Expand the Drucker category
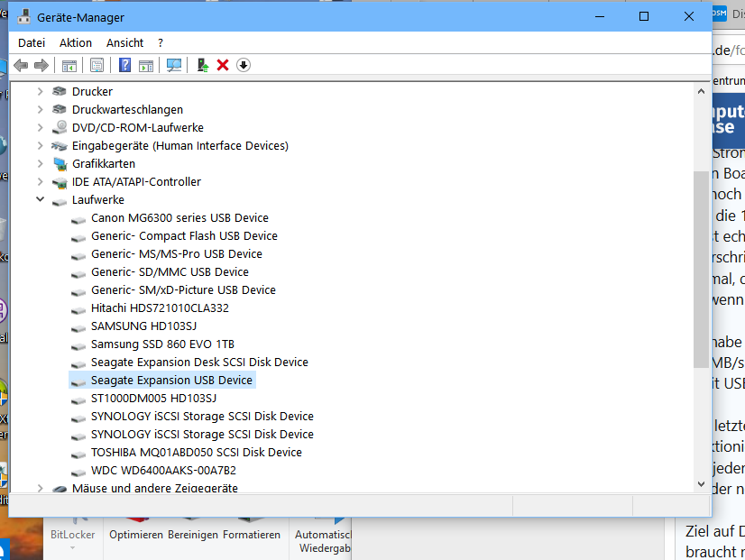The width and height of the screenshot is (745, 560). [41, 91]
